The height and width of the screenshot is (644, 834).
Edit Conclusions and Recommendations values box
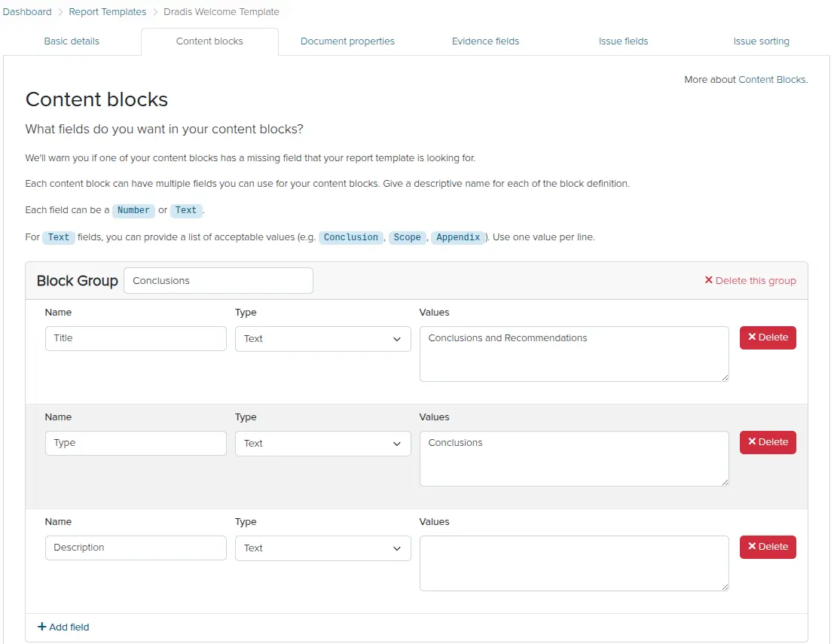tap(574, 354)
